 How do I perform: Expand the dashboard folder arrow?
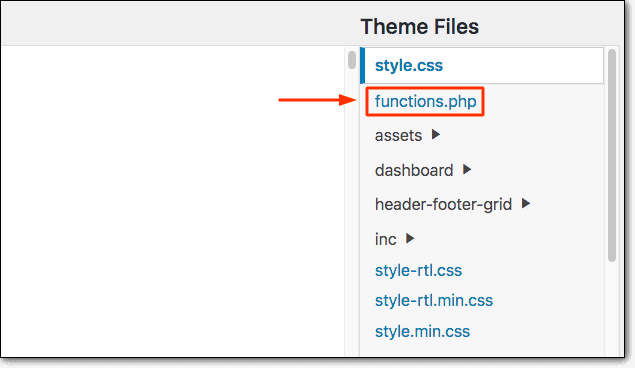[x=467, y=169]
